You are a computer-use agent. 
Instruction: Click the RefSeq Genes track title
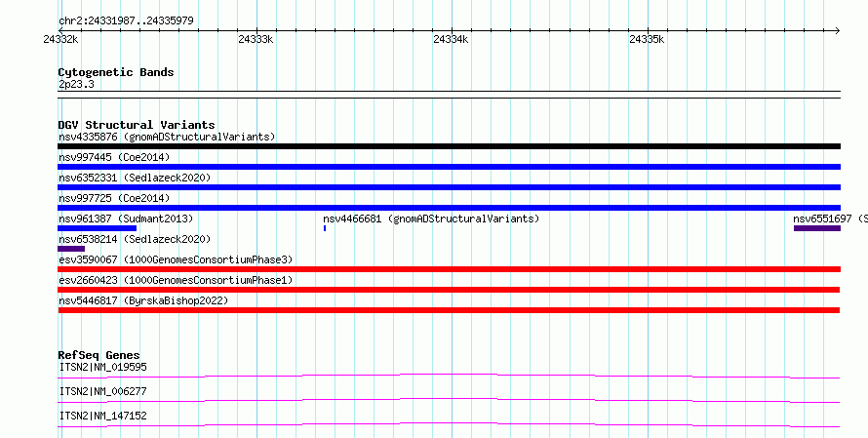click(x=99, y=355)
